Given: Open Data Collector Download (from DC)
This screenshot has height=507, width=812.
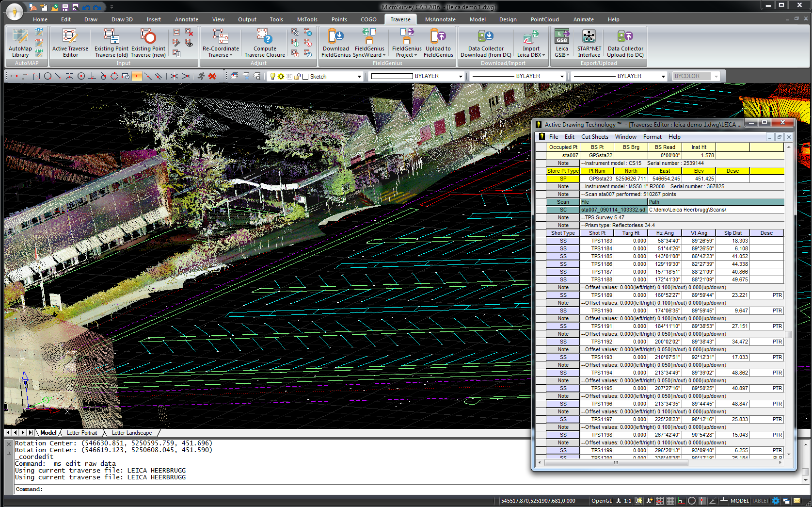Looking at the screenshot, I should (x=486, y=43).
